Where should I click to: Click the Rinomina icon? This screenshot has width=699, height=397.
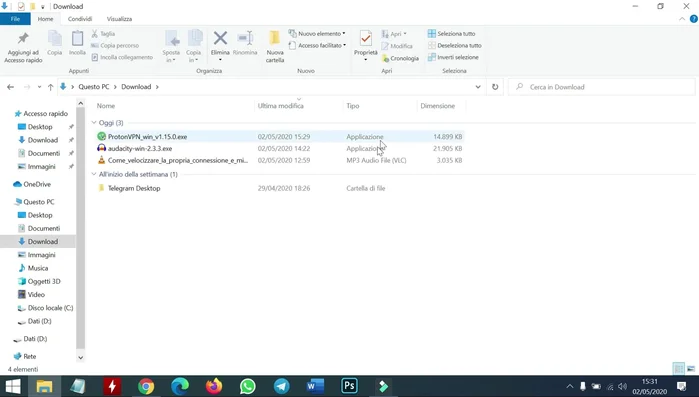(x=245, y=38)
